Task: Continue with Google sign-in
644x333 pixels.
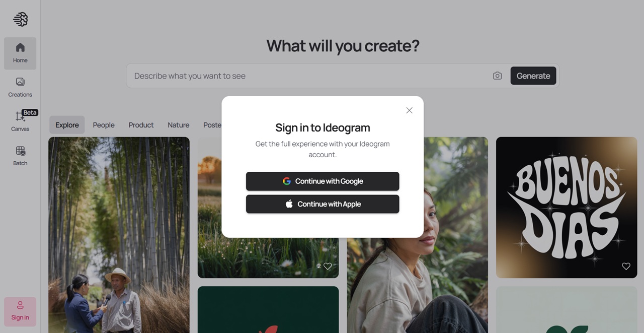Action: (x=323, y=181)
